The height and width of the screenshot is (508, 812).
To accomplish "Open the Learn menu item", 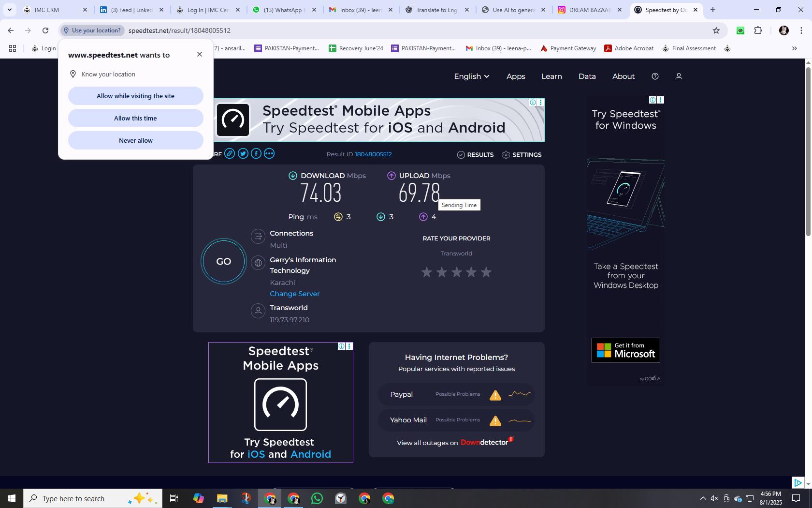I will click(551, 76).
